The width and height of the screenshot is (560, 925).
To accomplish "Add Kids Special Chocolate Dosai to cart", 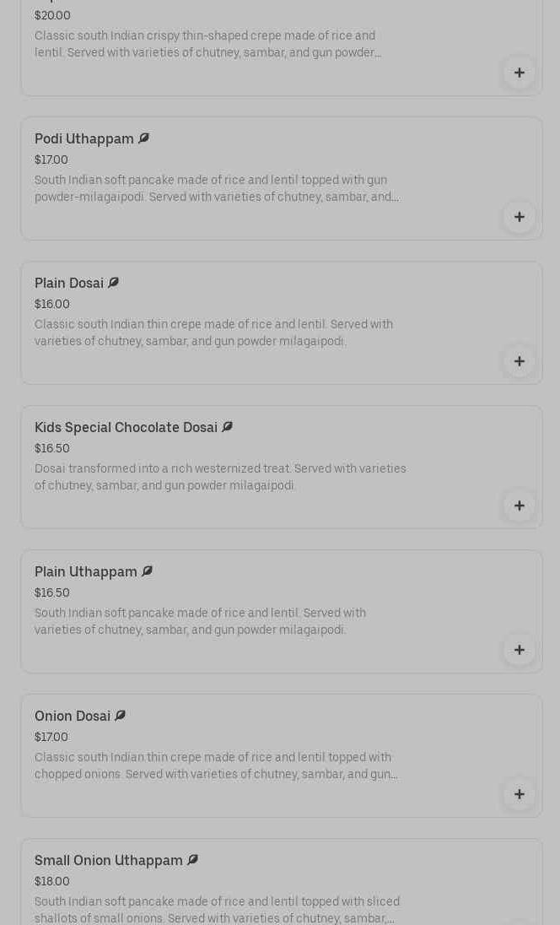I will click(x=519, y=506).
